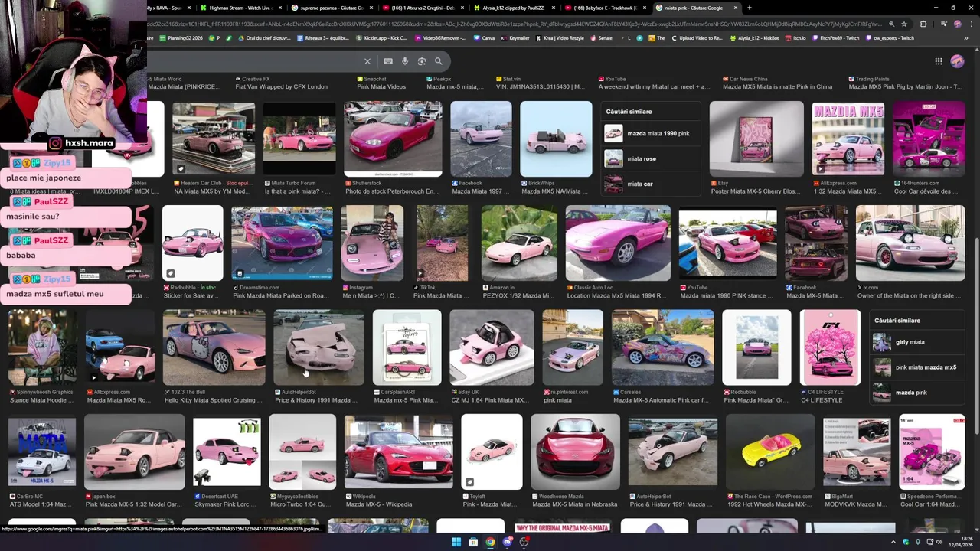Screen dimensions: 980x551
Task: Open Woodhouse Mazda MX-5 Nebraska image
Action: (575, 452)
